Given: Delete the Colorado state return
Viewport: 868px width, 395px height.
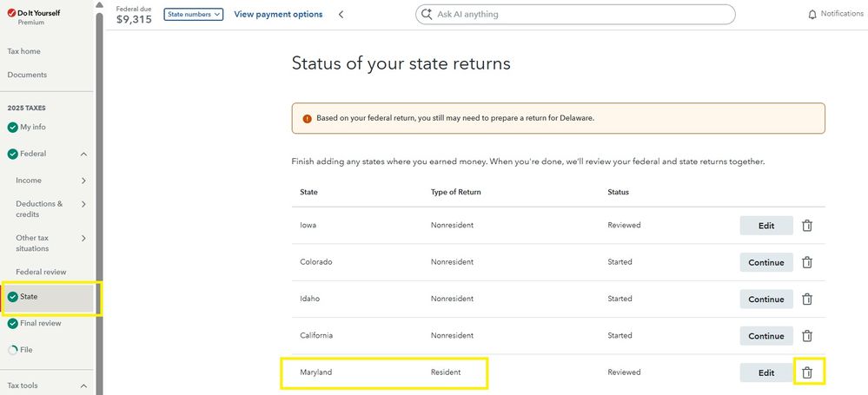Looking at the screenshot, I should click(x=806, y=262).
